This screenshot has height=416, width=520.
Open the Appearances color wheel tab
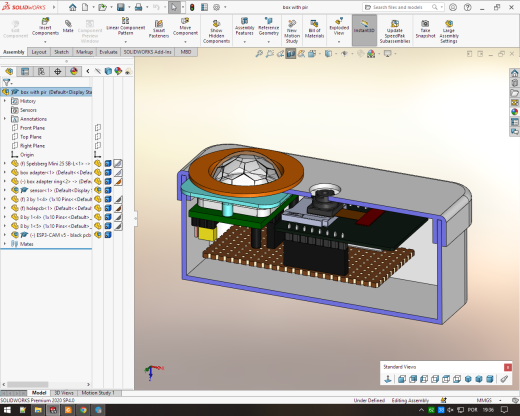point(74,71)
